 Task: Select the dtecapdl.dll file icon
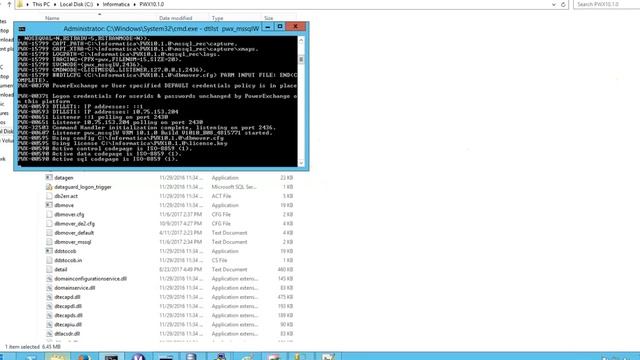[49, 306]
